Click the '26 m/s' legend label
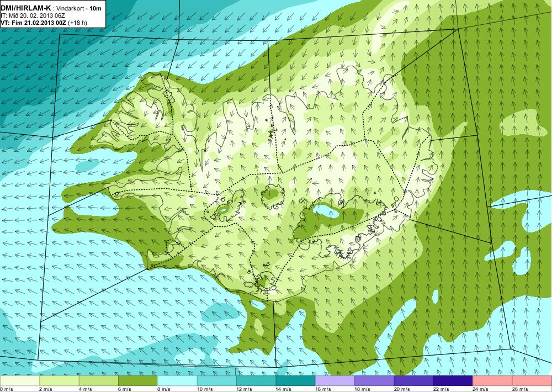Viewport: 552px width, 392px height. [x=521, y=389]
